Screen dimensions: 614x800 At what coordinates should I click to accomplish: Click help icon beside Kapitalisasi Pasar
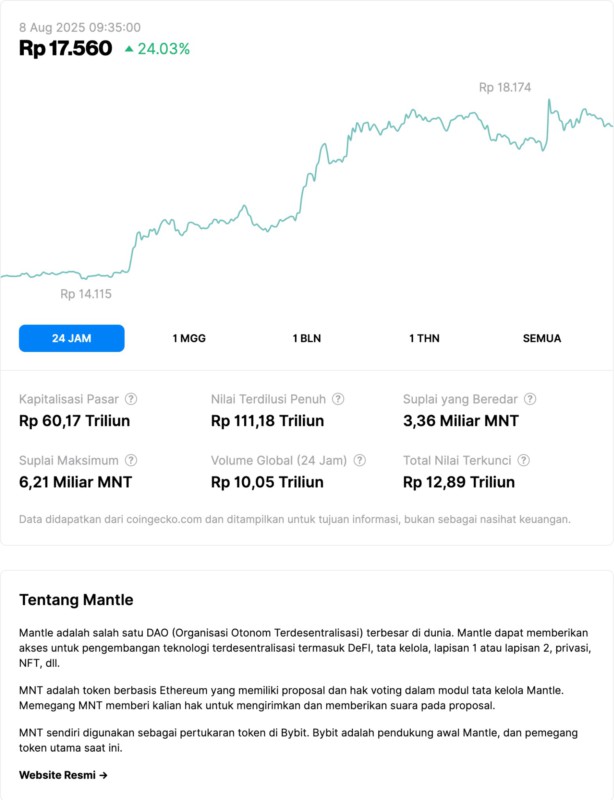pos(131,399)
